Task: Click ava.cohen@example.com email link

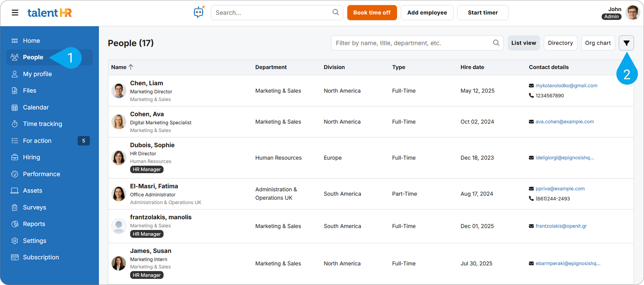Action: point(564,122)
